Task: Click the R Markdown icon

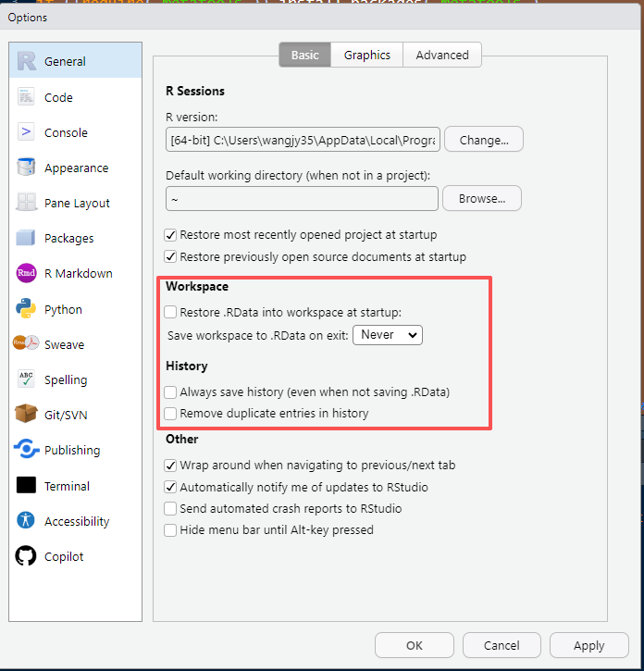Action: point(26,273)
